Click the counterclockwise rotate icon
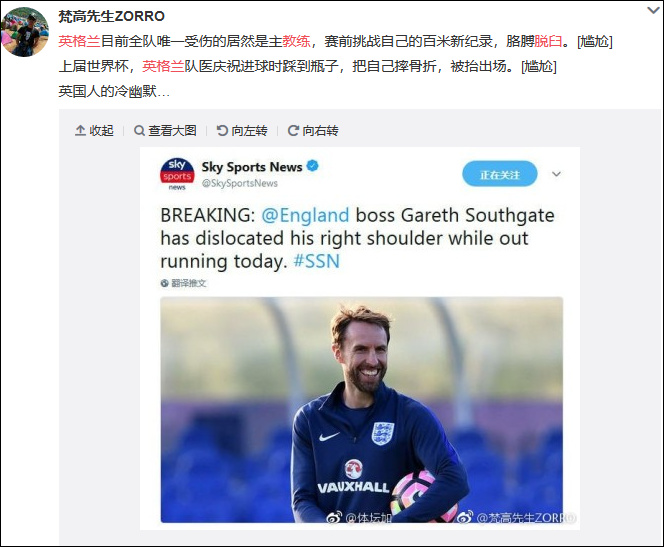664x547 pixels. click(x=222, y=131)
